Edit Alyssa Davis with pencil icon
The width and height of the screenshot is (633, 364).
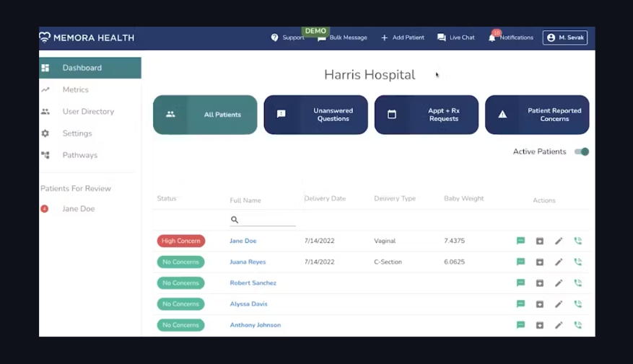tap(559, 304)
